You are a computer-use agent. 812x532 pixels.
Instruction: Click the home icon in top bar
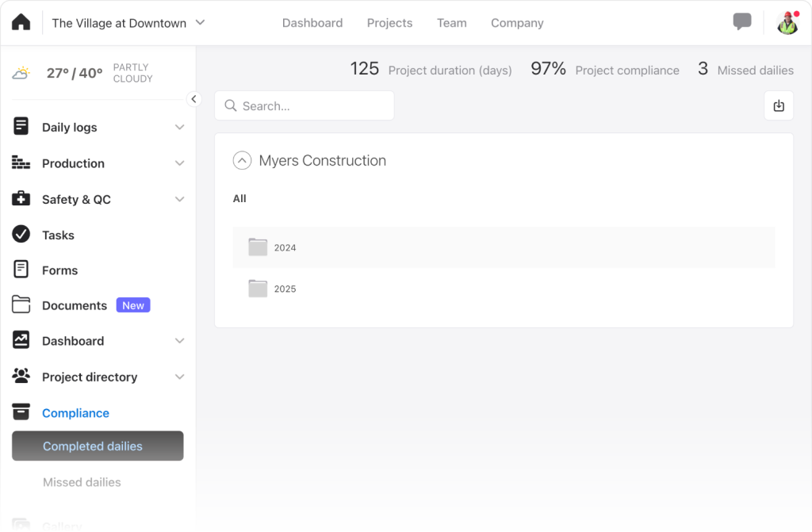[21, 22]
